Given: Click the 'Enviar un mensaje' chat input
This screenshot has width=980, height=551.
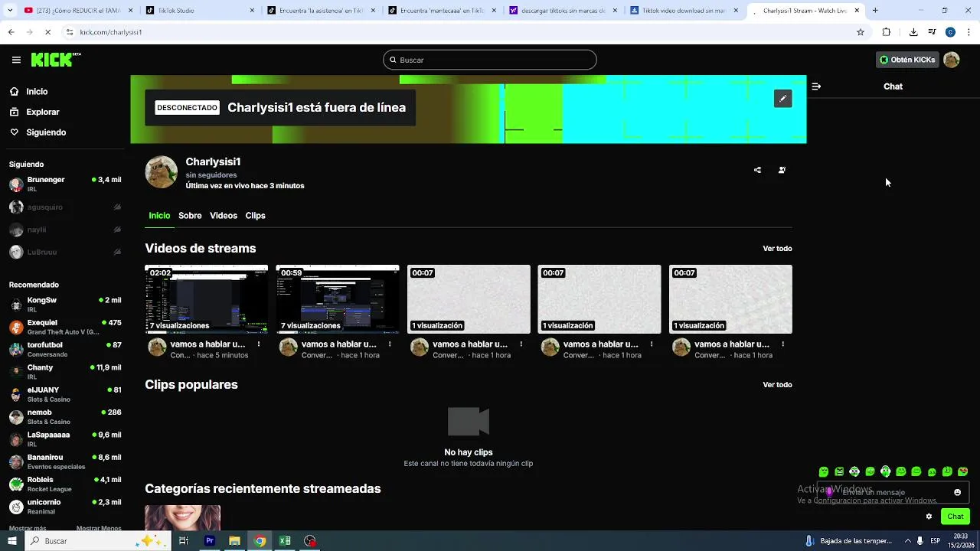Looking at the screenshot, I should [893, 492].
